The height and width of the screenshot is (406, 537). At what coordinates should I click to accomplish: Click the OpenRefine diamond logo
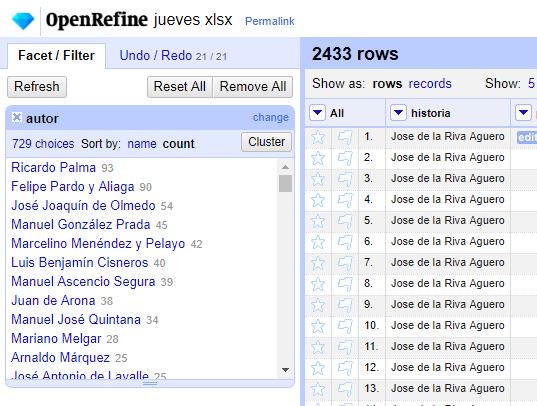tap(23, 21)
